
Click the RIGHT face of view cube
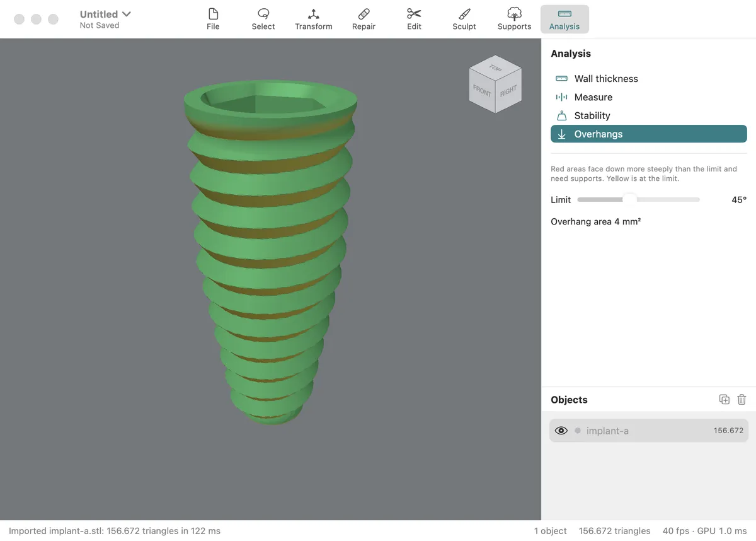[508, 91]
